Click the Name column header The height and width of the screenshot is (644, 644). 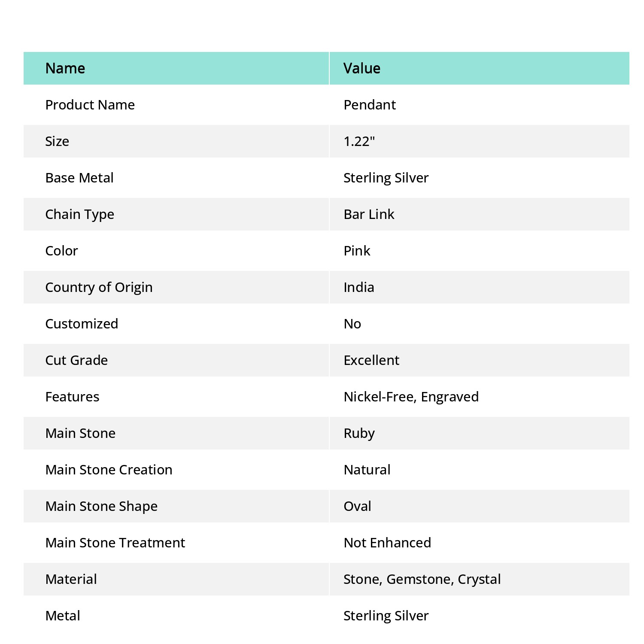click(65, 68)
